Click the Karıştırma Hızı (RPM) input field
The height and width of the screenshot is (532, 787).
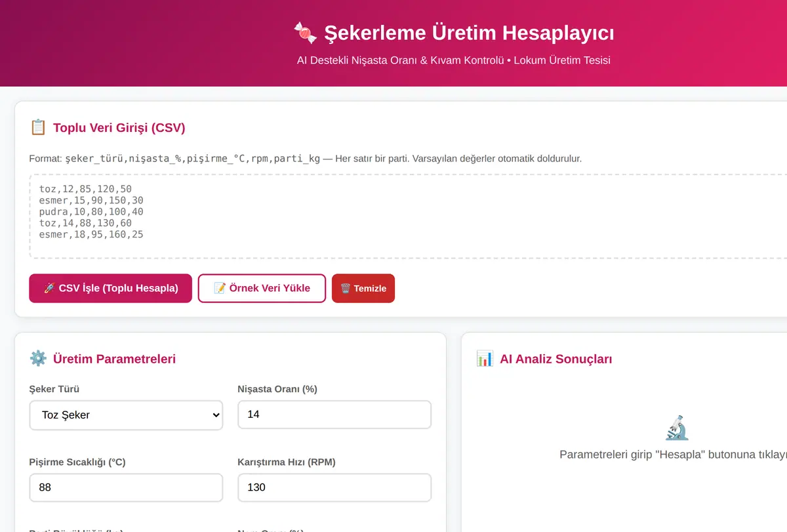point(334,487)
